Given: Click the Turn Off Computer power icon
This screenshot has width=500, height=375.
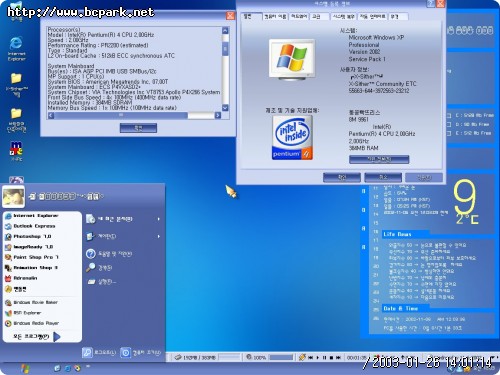Looking at the screenshot, I should pos(125,353).
